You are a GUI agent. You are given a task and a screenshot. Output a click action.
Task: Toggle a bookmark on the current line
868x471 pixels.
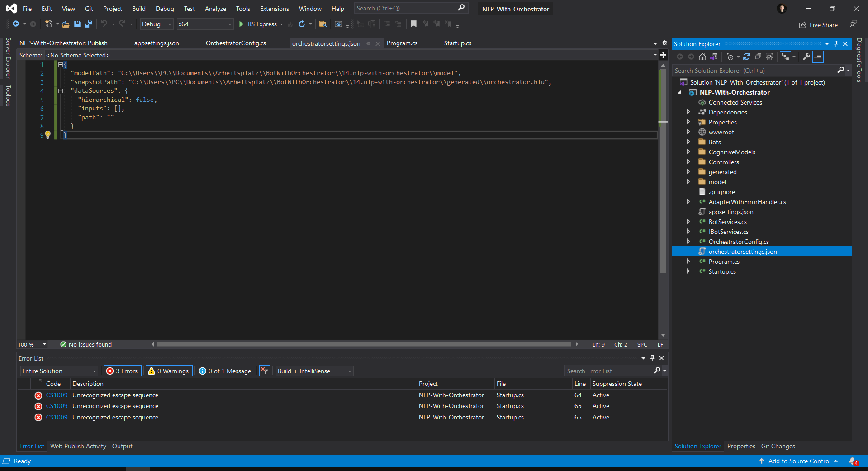point(413,24)
